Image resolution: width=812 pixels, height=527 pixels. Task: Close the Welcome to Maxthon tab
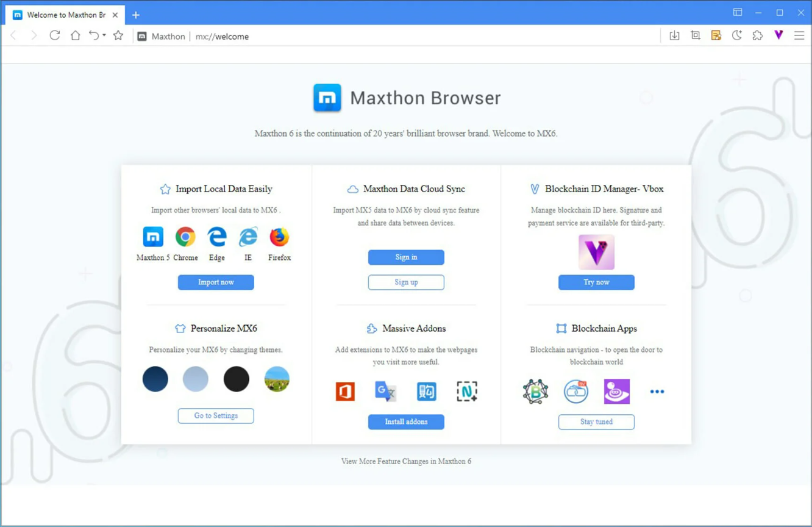coord(115,15)
